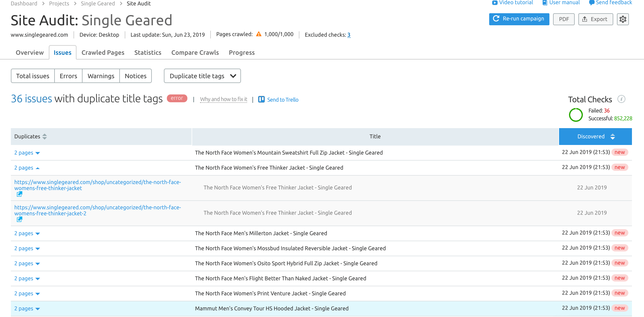Expand Osito Sport Hybrid Jacket pages
Image resolution: width=644 pixels, height=317 pixels.
coord(27,263)
